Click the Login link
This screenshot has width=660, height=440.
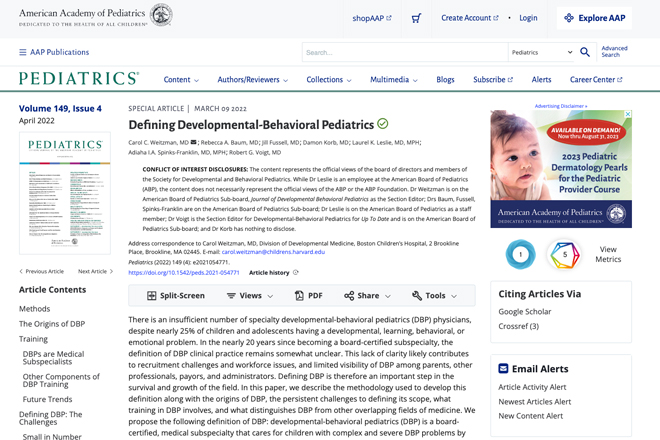pos(528,18)
